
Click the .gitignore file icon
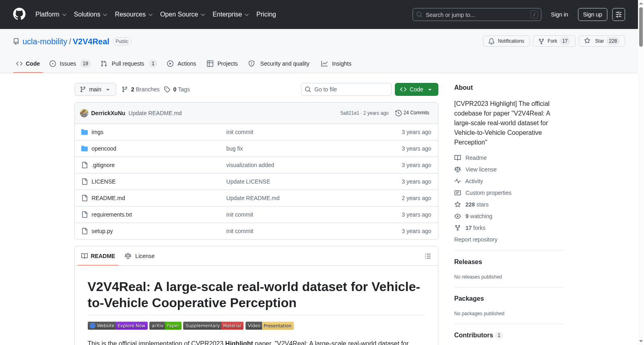[85, 165]
